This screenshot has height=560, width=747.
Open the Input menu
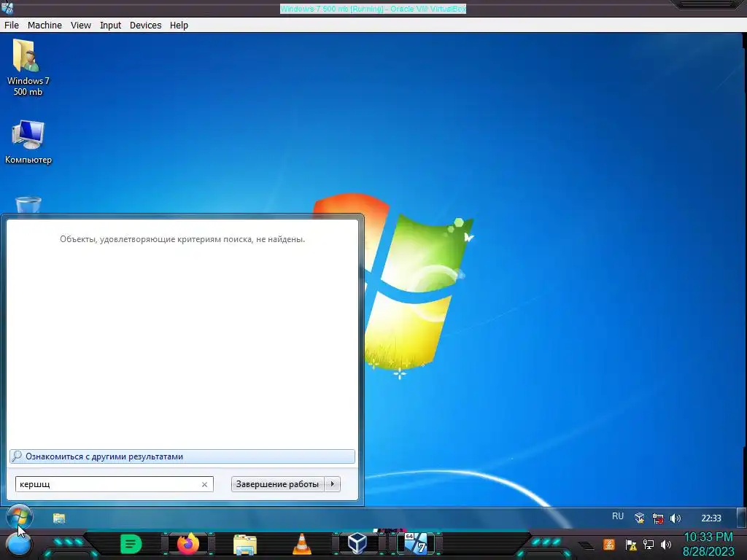(110, 26)
